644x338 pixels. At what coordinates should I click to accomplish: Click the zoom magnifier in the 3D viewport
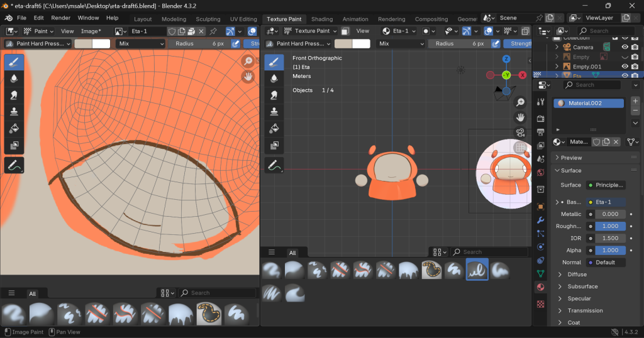(520, 102)
